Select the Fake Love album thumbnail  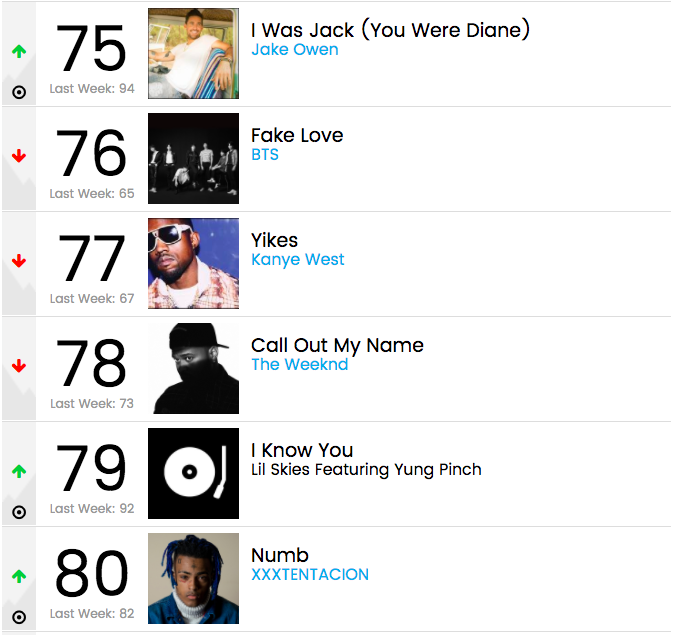[193, 158]
